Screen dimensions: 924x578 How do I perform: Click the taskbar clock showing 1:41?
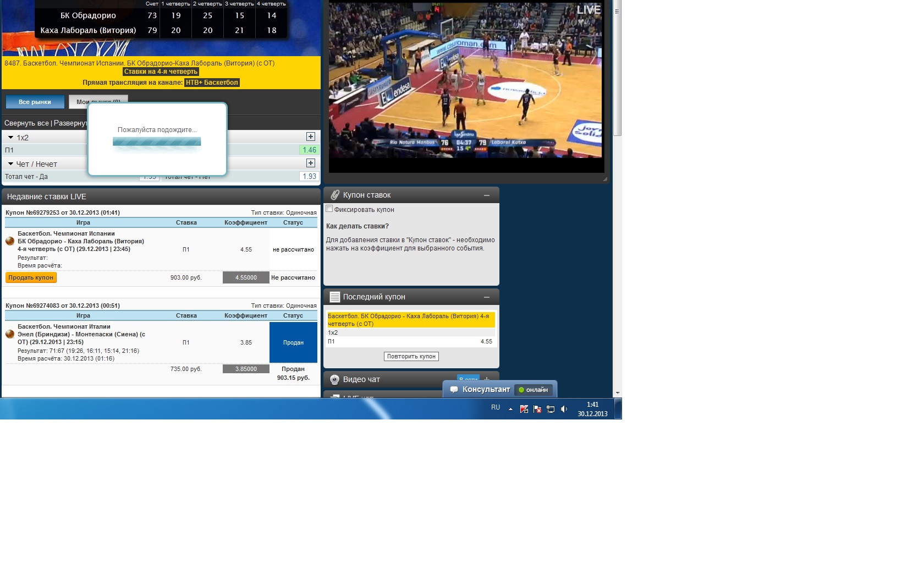point(592,409)
